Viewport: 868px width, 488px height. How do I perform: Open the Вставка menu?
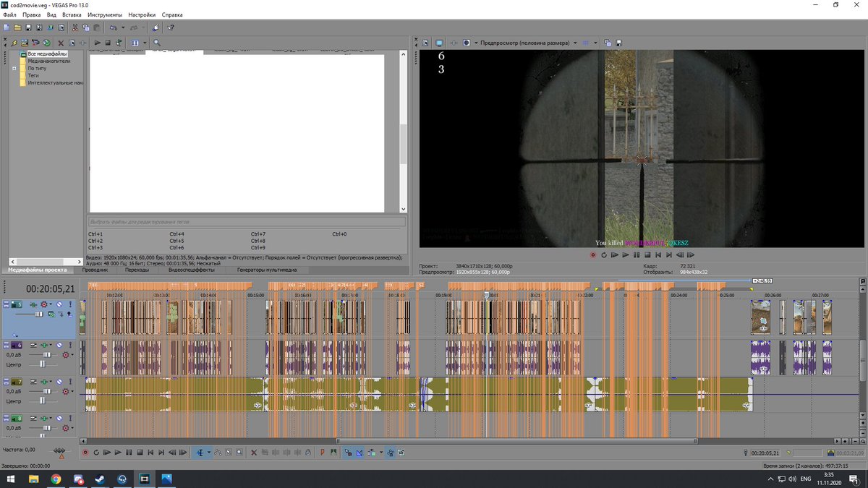click(72, 14)
